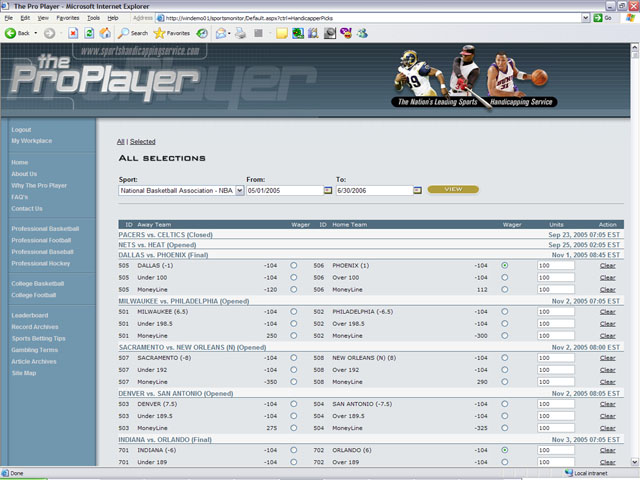Open the Tools menu
This screenshot has height=480, width=640.
pos(93,18)
